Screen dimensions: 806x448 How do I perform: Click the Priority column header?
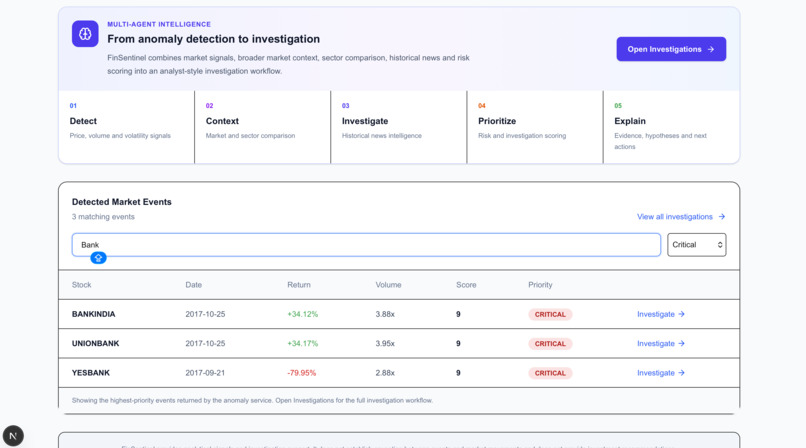tap(540, 285)
